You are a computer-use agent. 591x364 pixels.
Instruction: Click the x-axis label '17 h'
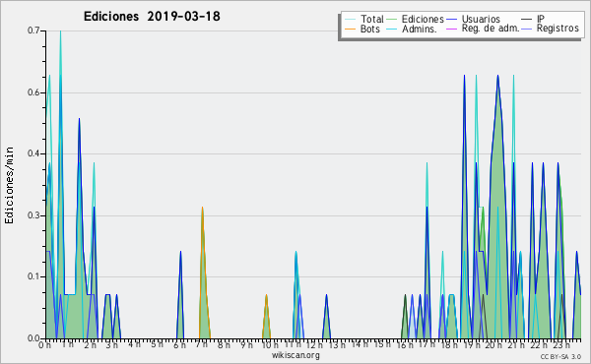427,344
